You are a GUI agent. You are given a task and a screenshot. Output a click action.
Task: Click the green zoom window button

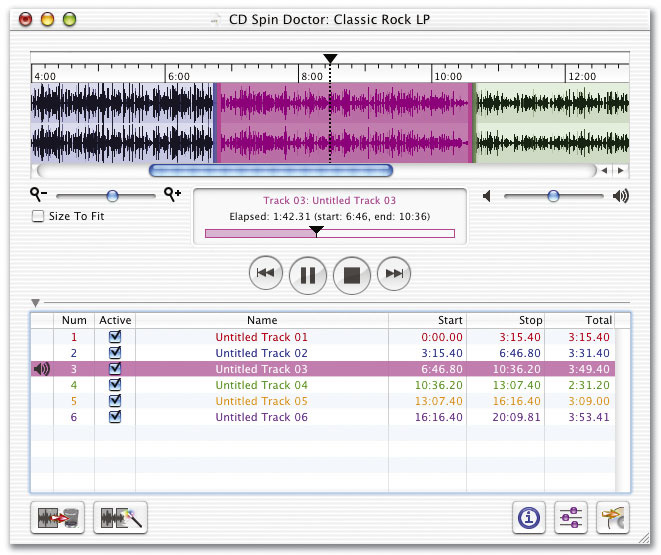69,19
